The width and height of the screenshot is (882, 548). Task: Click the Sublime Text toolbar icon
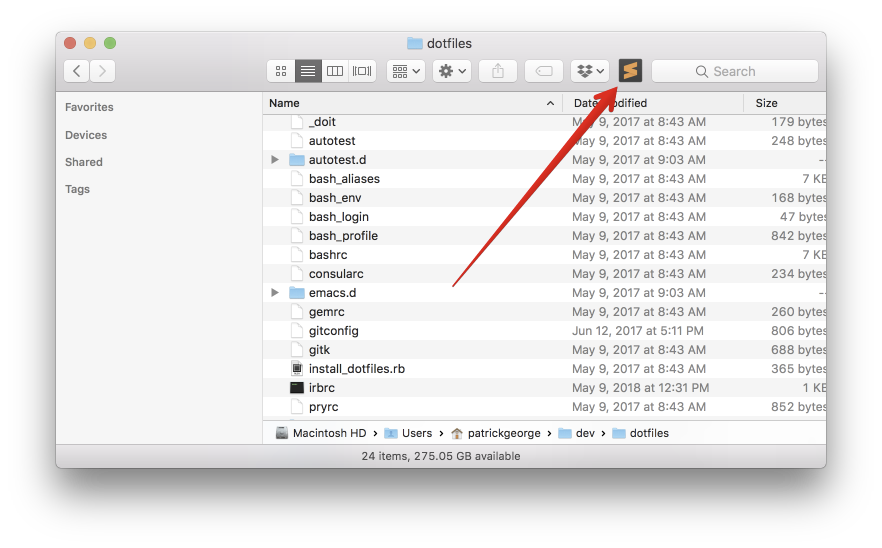630,71
